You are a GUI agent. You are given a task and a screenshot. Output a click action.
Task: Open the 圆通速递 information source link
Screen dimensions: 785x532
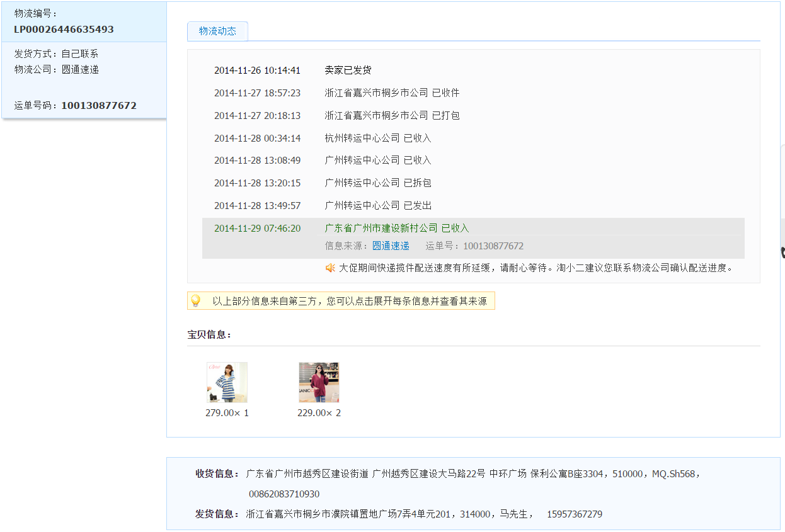(391, 246)
